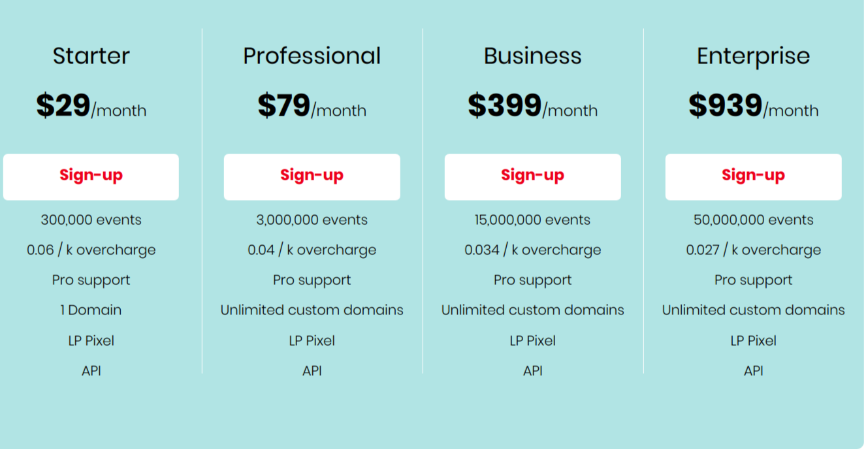The height and width of the screenshot is (449, 868).
Task: Select the Business plan title
Action: tap(532, 56)
